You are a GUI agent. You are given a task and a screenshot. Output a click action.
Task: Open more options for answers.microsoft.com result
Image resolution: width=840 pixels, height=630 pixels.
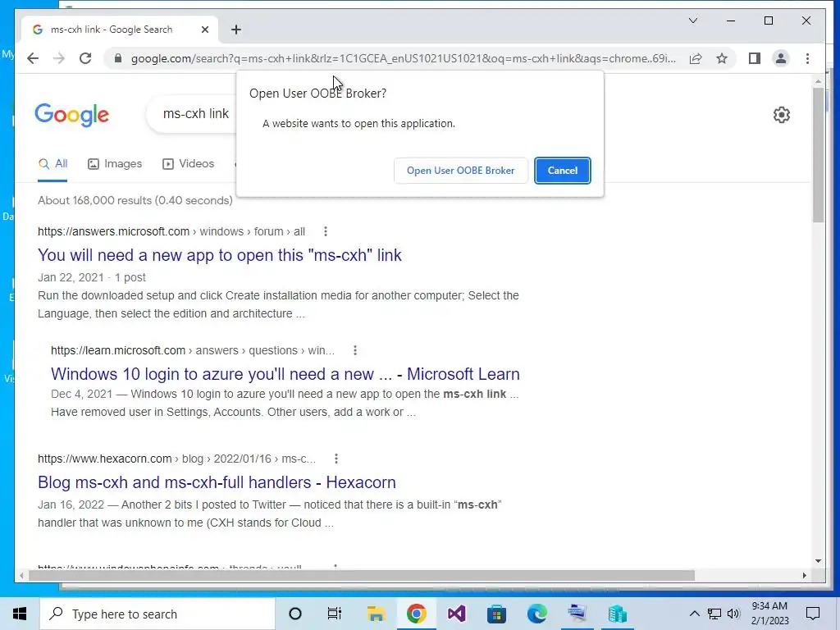325,231
